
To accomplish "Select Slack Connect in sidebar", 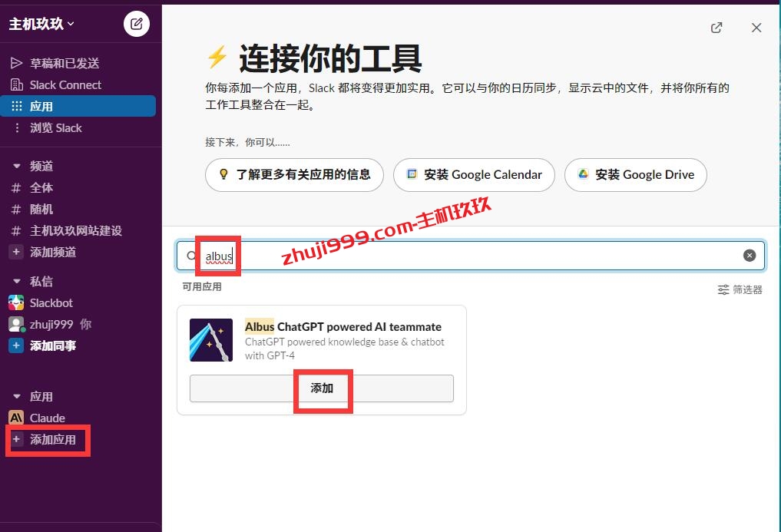I will click(x=65, y=84).
